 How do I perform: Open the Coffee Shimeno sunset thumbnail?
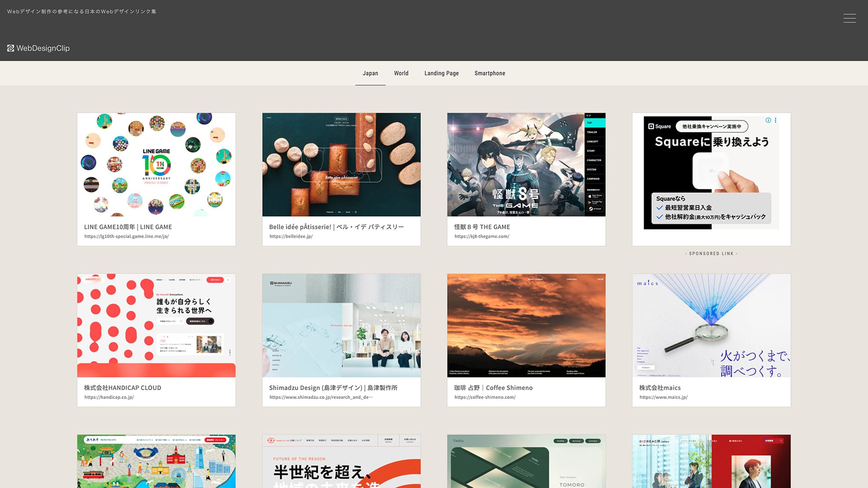(526, 325)
